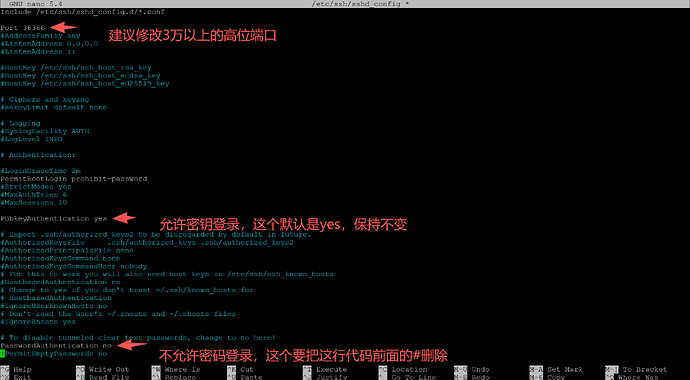Click the #StrictModes yes line
The width and height of the screenshot is (690, 380).
pos(36,186)
